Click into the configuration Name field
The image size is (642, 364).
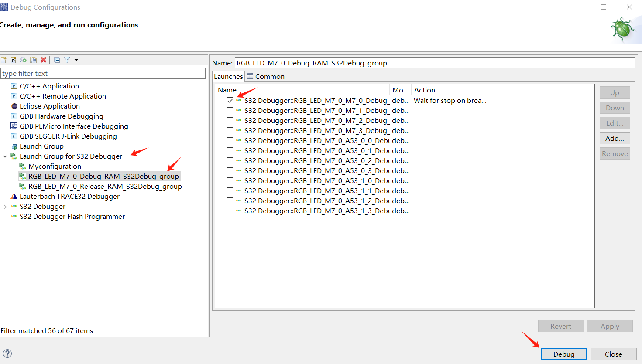[435, 63]
